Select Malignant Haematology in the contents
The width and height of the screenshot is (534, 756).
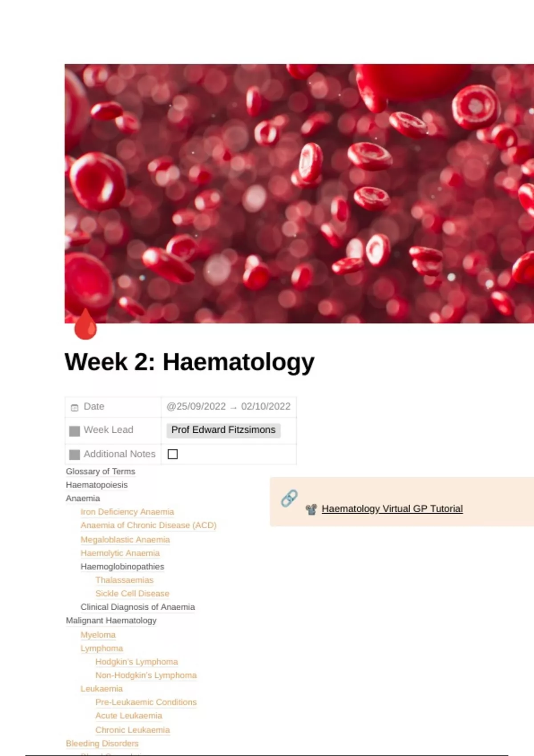[x=111, y=620]
